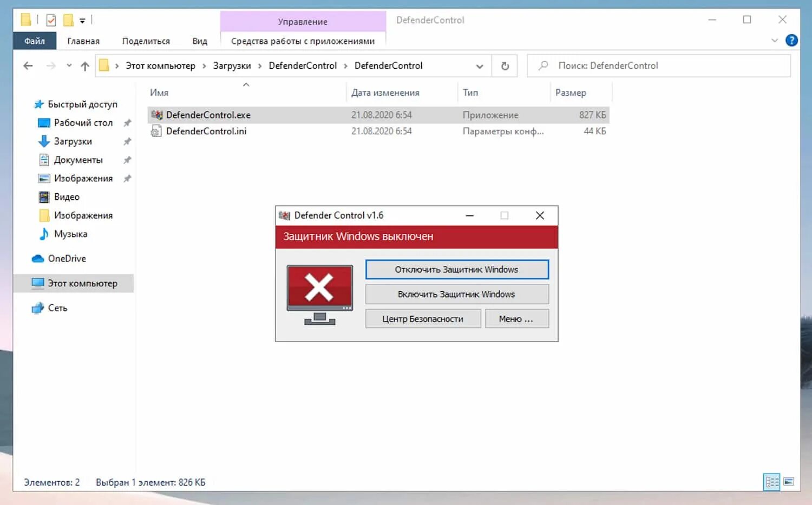812x505 pixels.
Task: Open the Главная ribbon tab
Action: point(83,41)
